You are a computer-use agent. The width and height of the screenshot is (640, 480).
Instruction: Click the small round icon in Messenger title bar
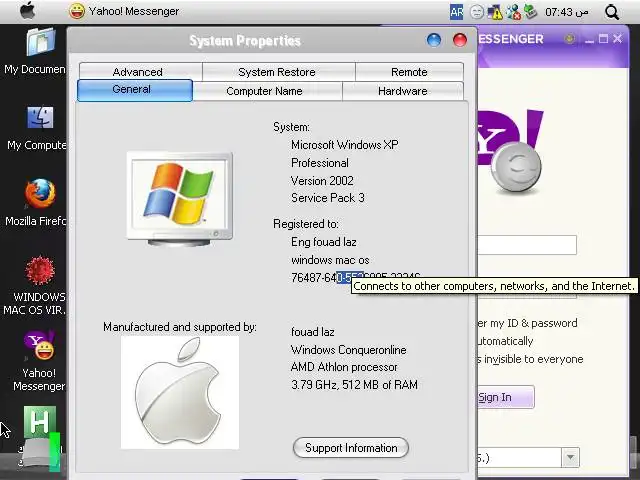pyautogui.click(x=569, y=39)
